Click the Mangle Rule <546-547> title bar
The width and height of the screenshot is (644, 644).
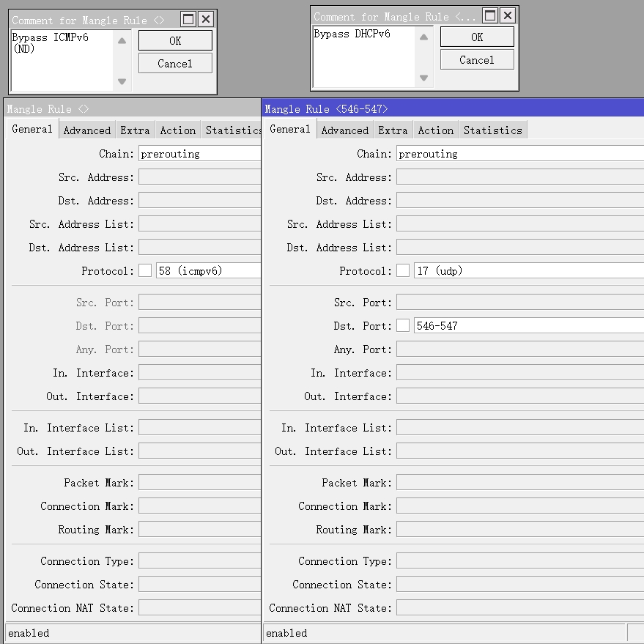pos(453,109)
